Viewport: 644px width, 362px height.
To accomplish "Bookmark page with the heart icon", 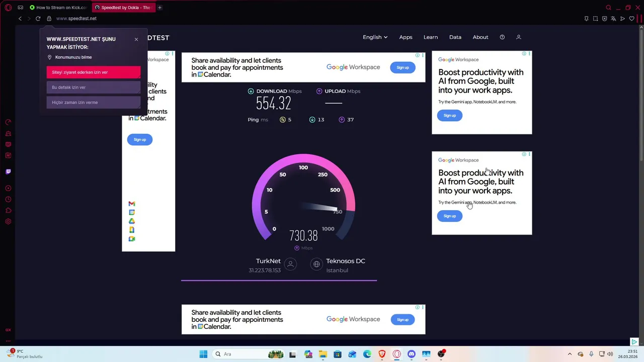I will point(631,19).
